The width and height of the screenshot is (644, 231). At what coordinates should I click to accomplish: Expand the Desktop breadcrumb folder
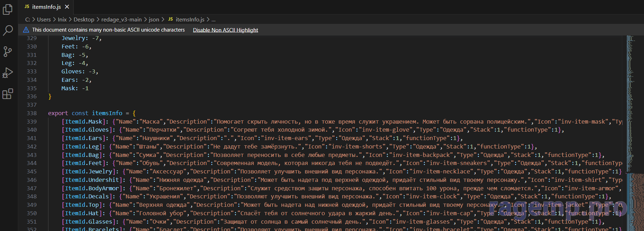pyautogui.click(x=84, y=20)
